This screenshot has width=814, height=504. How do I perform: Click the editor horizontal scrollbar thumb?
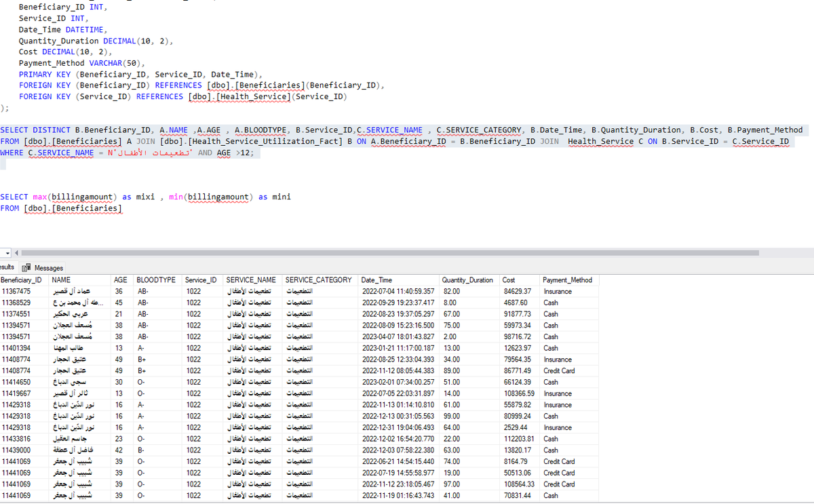pyautogui.click(x=390, y=252)
